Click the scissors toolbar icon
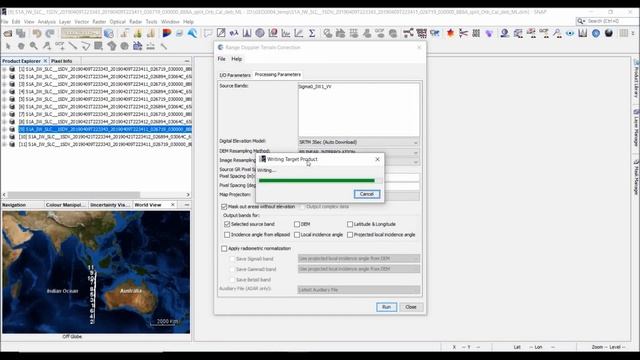The width and height of the screenshot is (640, 360). click(x=463, y=33)
